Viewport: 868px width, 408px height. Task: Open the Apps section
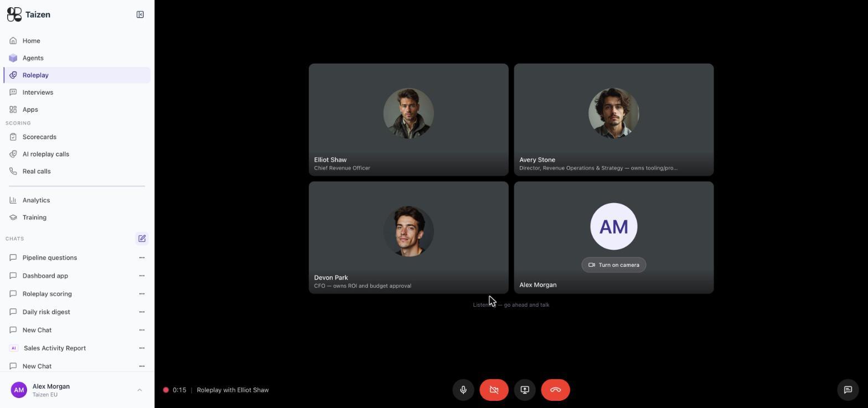[77, 109]
